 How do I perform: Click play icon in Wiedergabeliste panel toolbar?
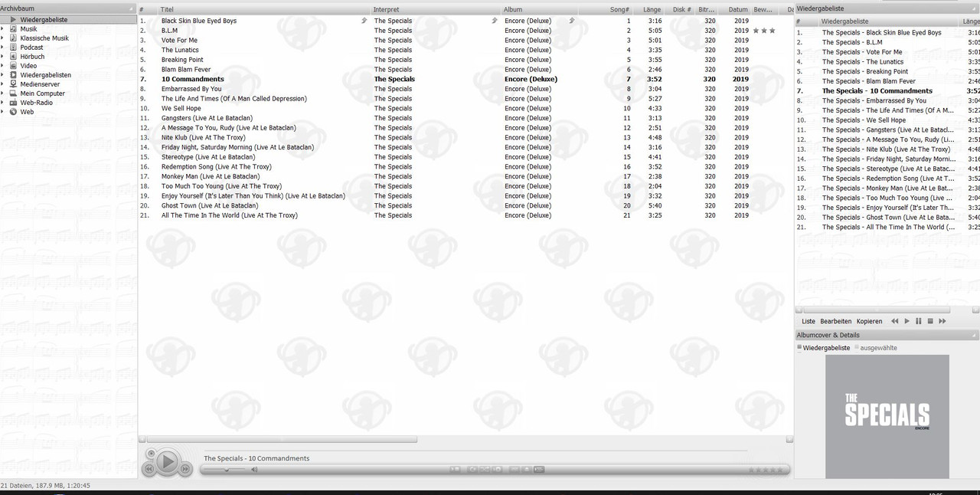coord(907,321)
